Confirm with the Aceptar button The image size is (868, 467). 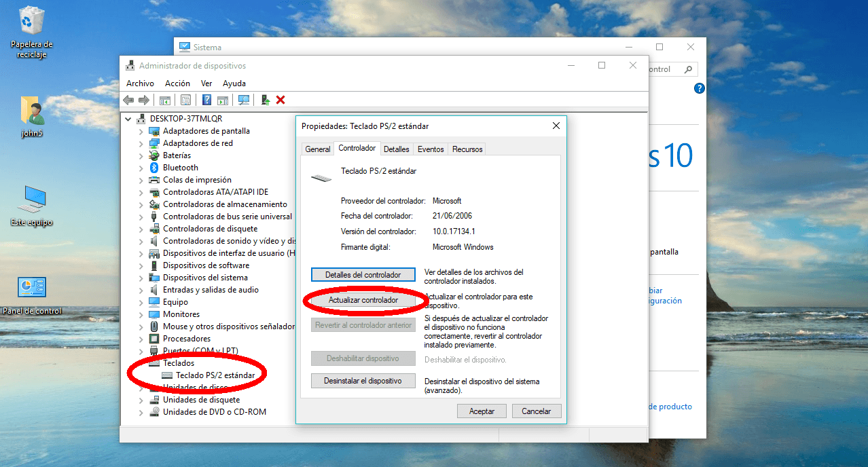(482, 411)
